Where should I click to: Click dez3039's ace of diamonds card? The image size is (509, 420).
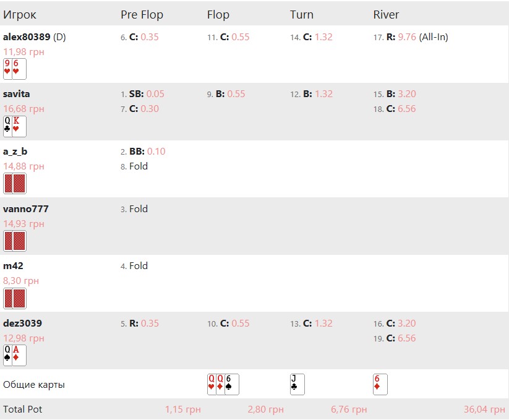(19, 356)
